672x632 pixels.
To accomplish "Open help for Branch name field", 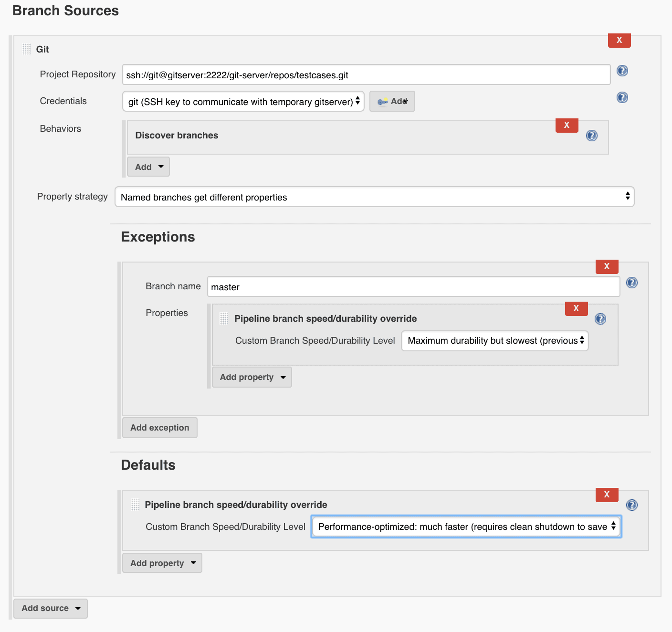I will tap(631, 283).
